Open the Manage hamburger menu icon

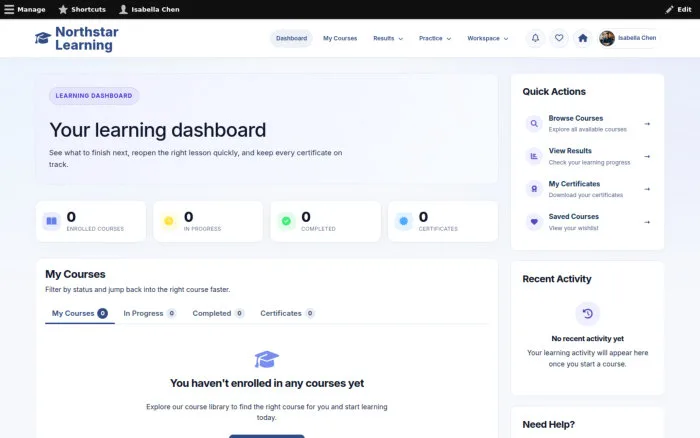[x=9, y=9]
